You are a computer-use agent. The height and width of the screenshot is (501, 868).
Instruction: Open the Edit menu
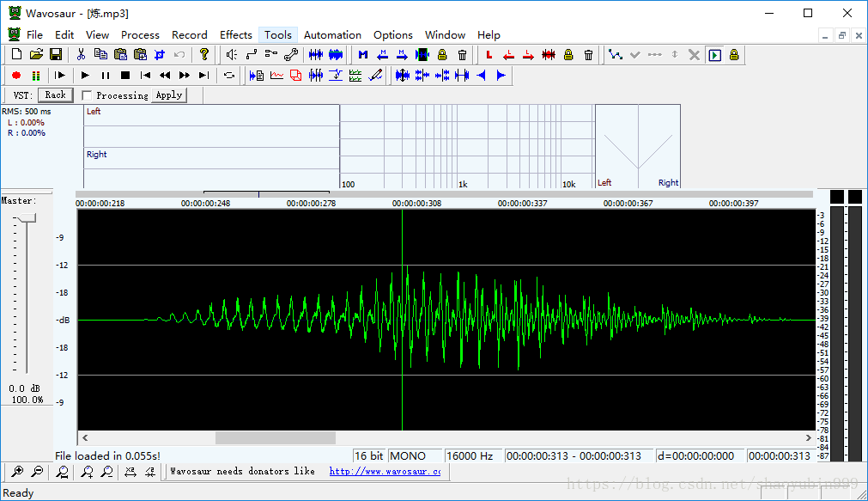pos(64,35)
